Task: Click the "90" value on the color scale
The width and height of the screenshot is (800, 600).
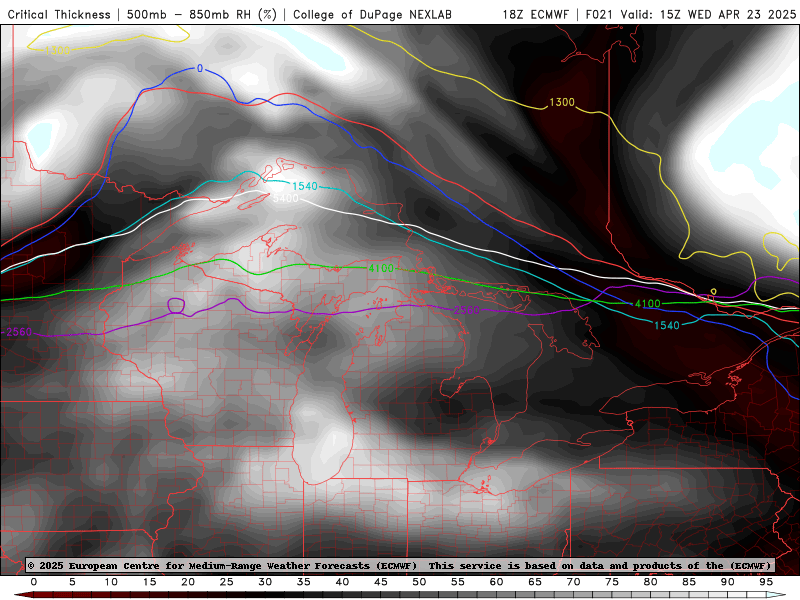Action: (x=728, y=582)
